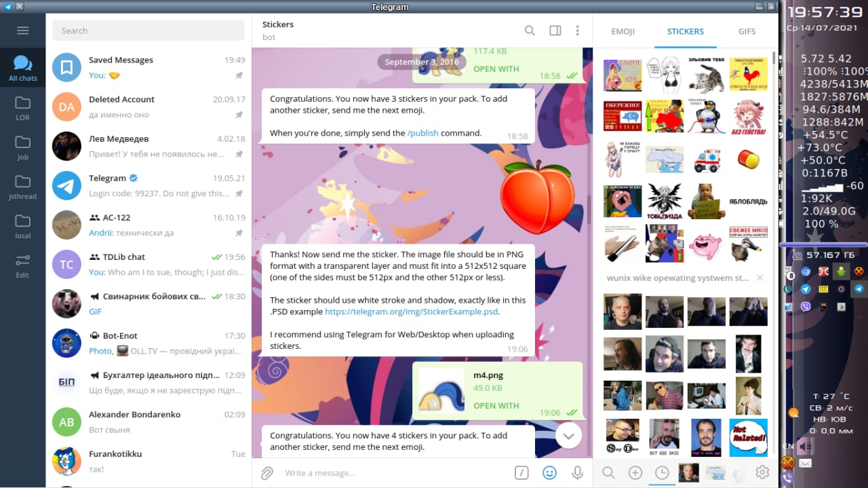868x488 pixels.
Task: Click the Search chats input field
Action: [x=149, y=31]
